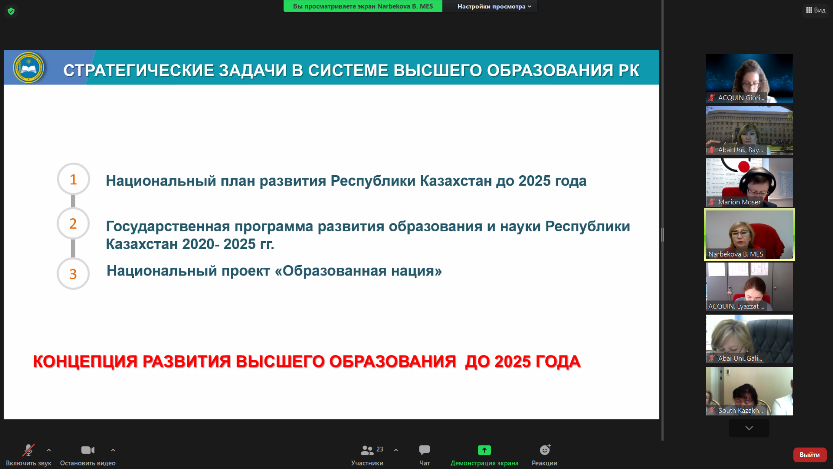833x469 pixels.
Task: Open the chat panel (Чат)
Action: (425, 451)
